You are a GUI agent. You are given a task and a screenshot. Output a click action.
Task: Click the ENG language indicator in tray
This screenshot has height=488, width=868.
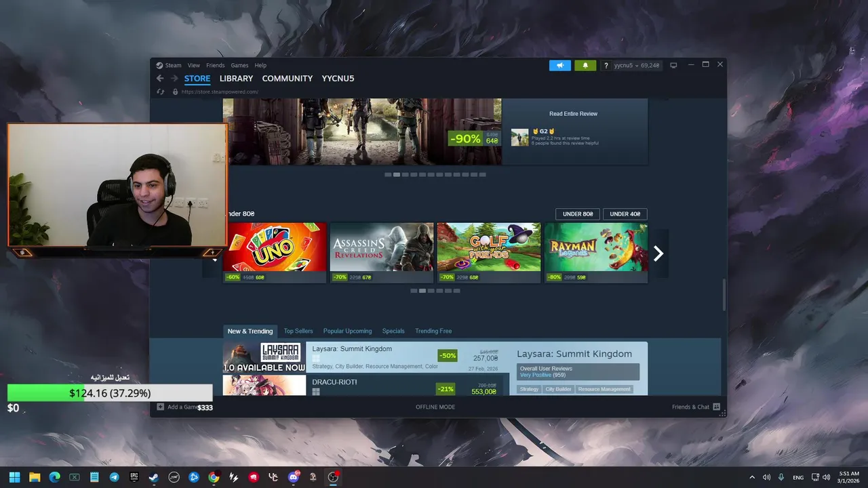pyautogui.click(x=798, y=477)
